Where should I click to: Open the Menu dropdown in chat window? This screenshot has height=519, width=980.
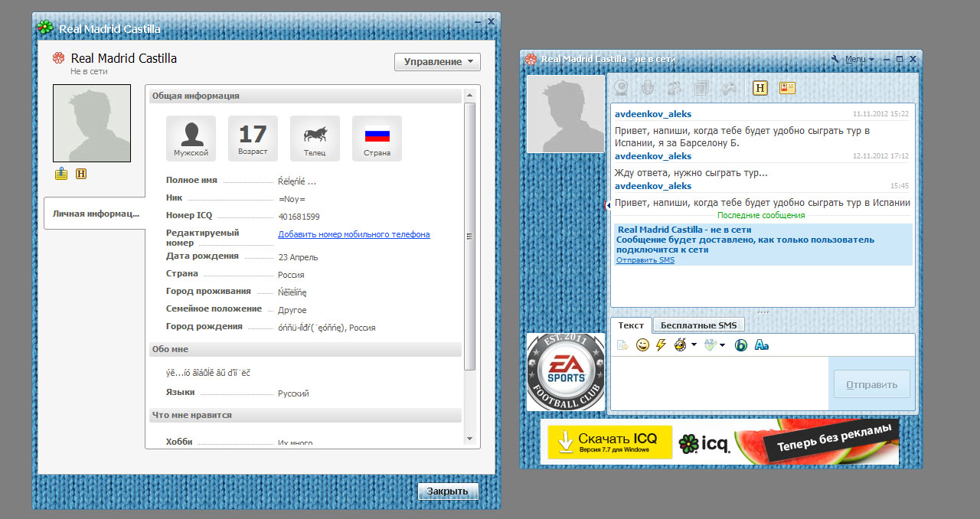click(x=858, y=60)
